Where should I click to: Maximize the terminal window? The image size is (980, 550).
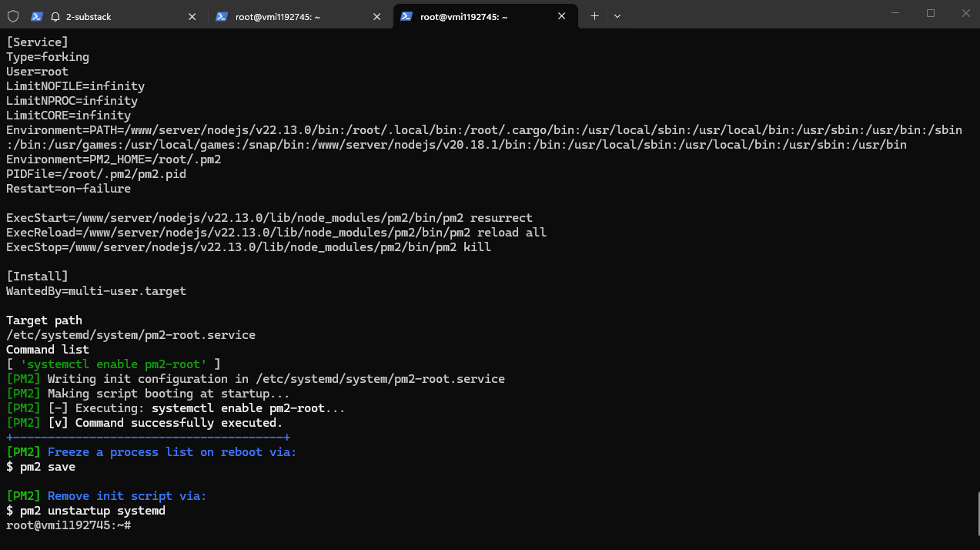click(931, 13)
